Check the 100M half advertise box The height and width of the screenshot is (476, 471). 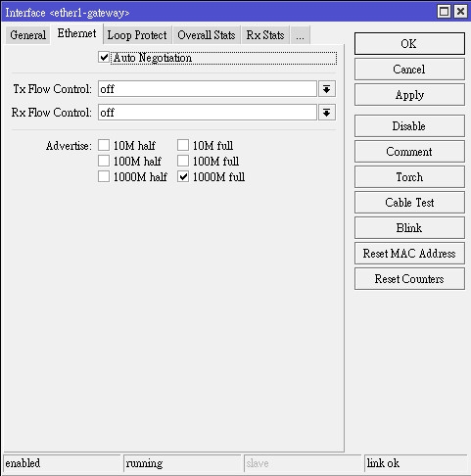click(104, 161)
